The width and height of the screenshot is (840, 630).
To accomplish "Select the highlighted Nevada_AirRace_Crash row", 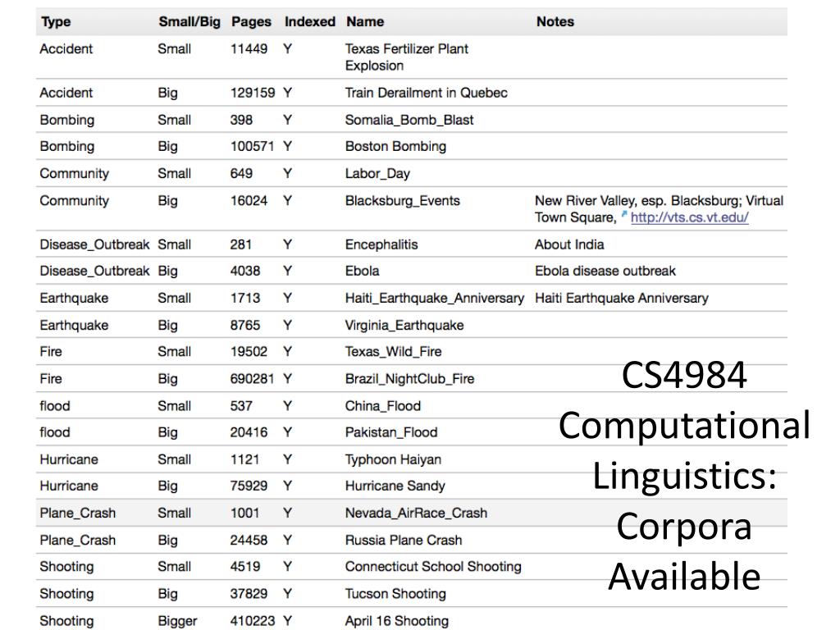I will point(416,513).
